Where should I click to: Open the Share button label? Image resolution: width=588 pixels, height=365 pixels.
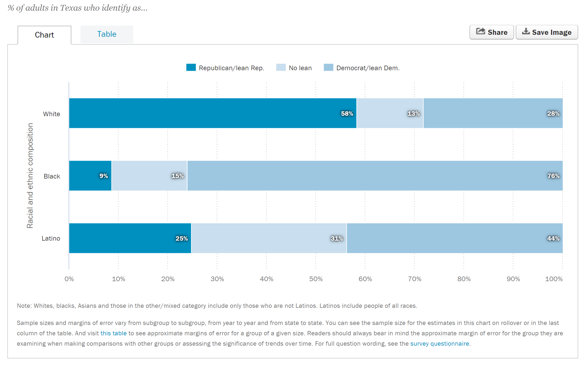point(497,32)
